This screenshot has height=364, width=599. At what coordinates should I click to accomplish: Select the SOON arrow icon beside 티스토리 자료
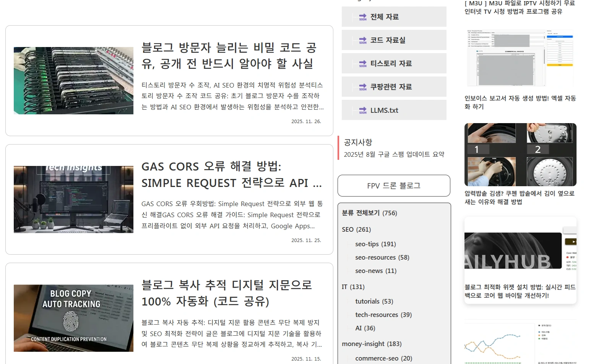pos(362,63)
